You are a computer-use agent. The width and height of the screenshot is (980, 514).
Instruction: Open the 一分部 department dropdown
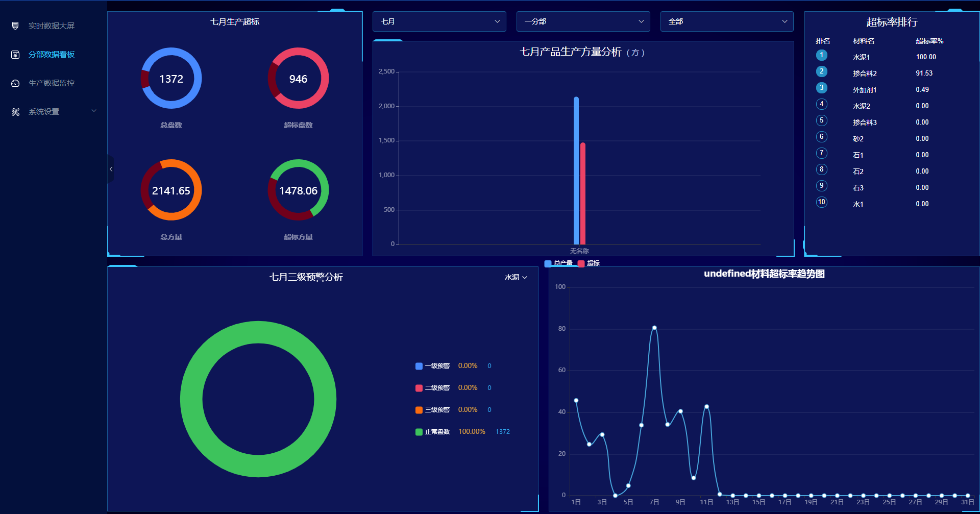pyautogui.click(x=583, y=21)
